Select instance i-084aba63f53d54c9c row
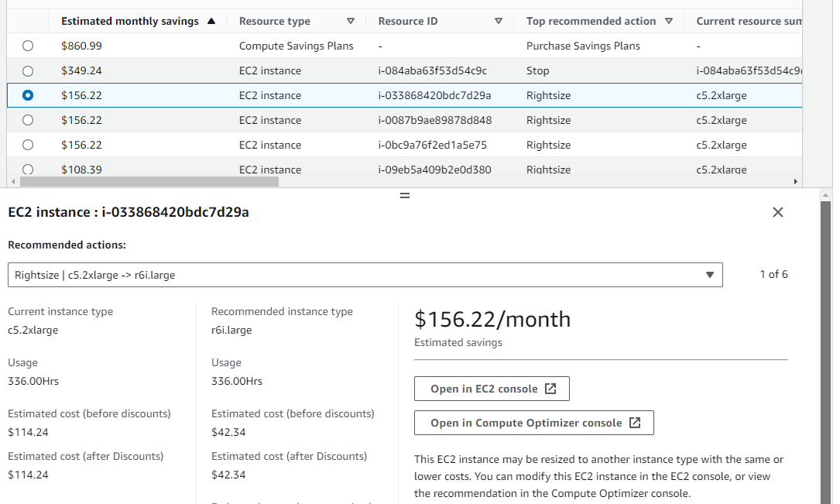 pos(28,70)
